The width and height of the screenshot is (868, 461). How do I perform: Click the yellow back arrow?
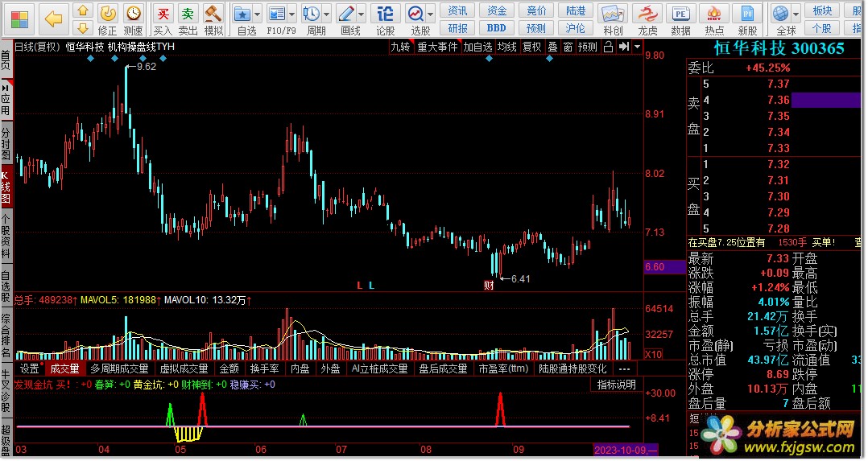click(x=54, y=19)
